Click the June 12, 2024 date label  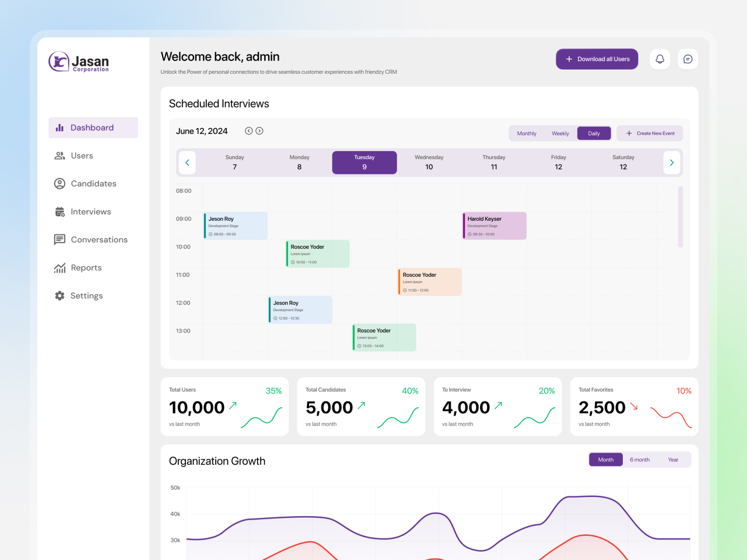coord(202,131)
